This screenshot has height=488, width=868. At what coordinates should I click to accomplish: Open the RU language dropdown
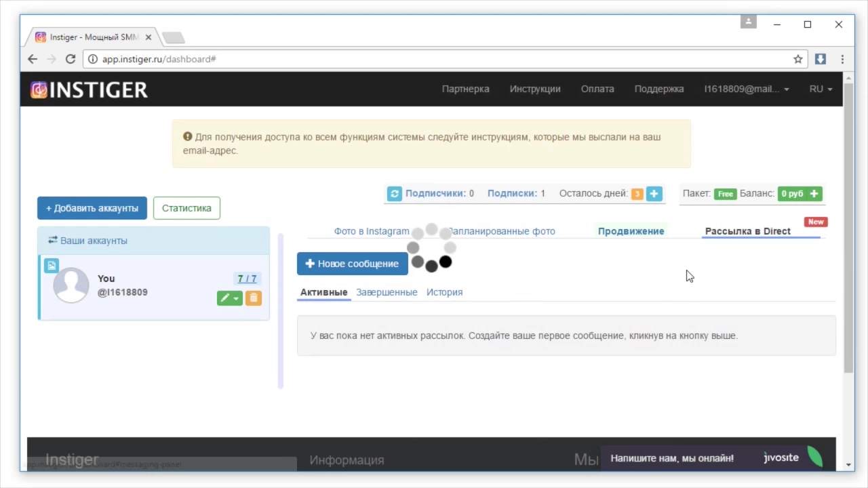pos(821,89)
